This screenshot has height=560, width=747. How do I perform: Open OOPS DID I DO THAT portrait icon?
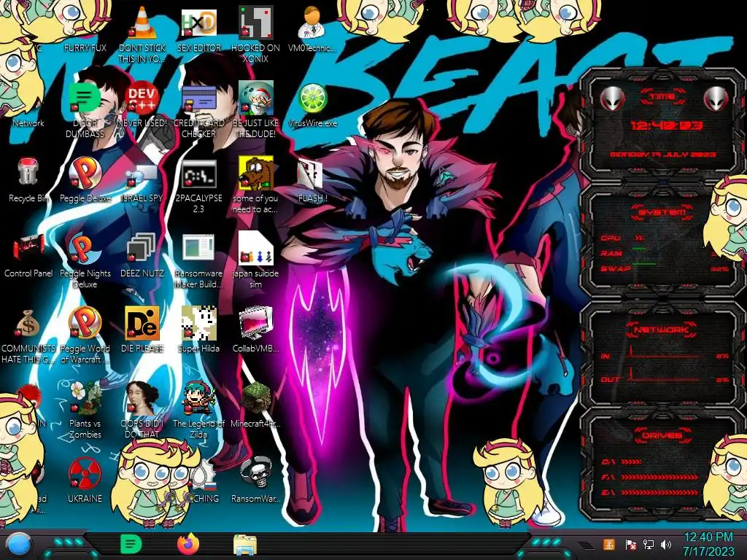(x=142, y=397)
